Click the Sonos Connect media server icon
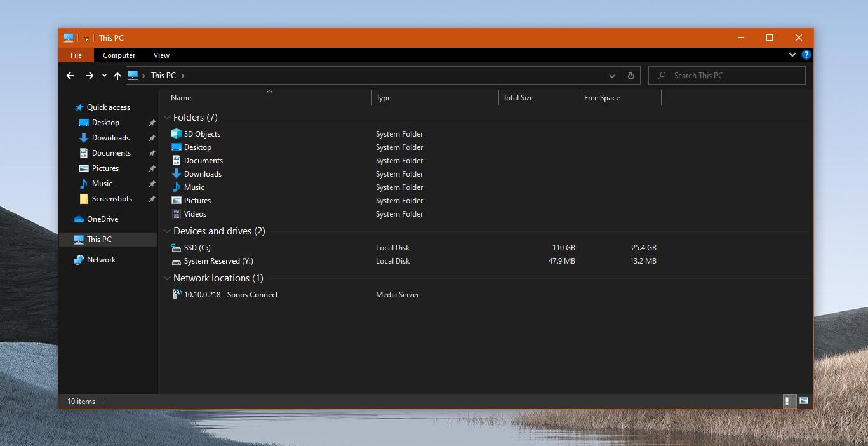The image size is (868, 446). 177,294
